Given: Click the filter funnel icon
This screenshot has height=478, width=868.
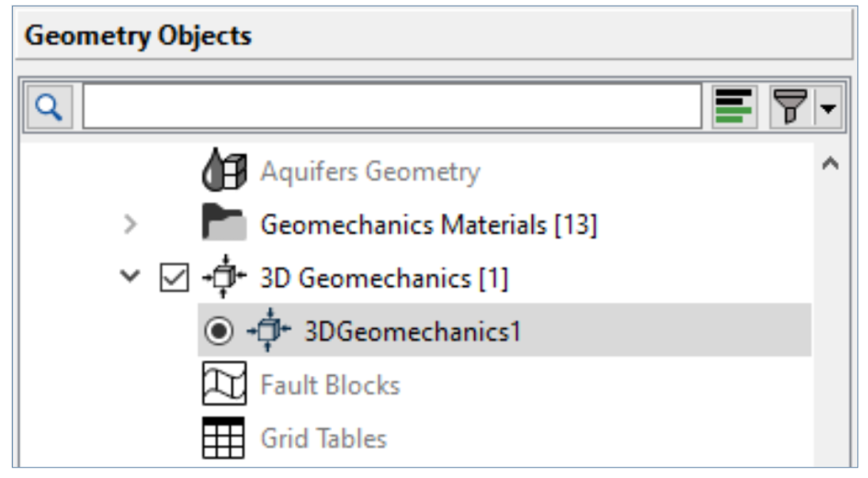Looking at the screenshot, I should (789, 107).
